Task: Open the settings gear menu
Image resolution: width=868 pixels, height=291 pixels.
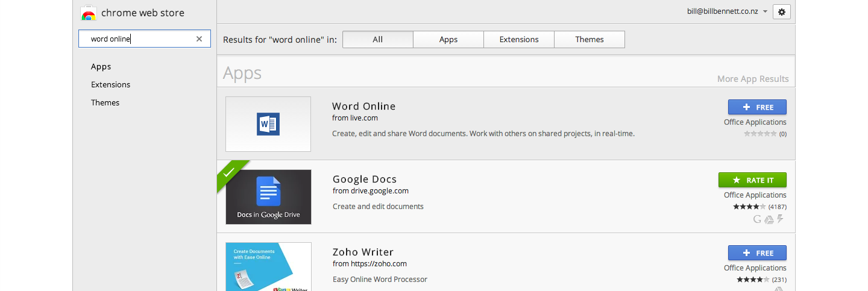Action: [782, 12]
